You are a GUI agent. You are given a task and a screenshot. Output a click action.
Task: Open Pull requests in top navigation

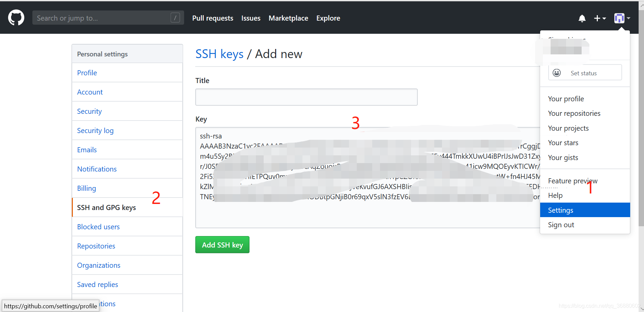pyautogui.click(x=213, y=18)
